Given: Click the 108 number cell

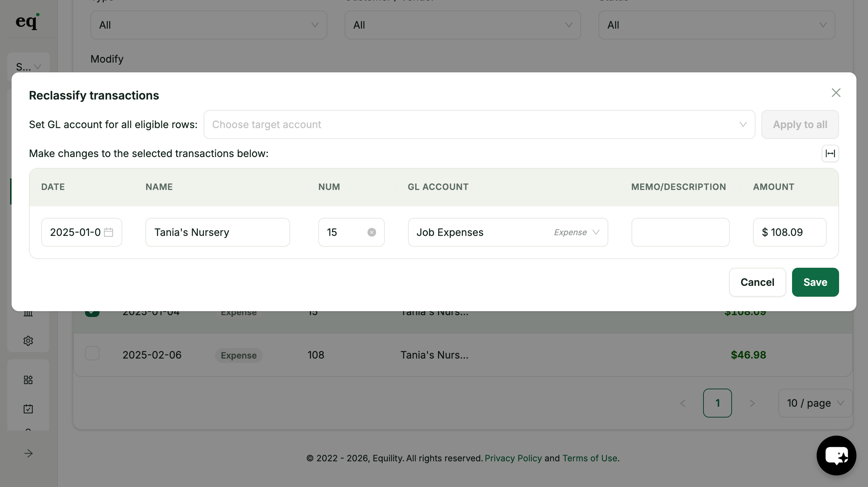Looking at the screenshot, I should pyautogui.click(x=316, y=355).
